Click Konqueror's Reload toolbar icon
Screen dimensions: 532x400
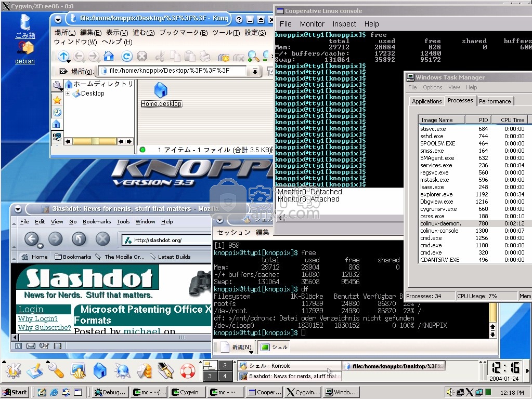tap(127, 56)
